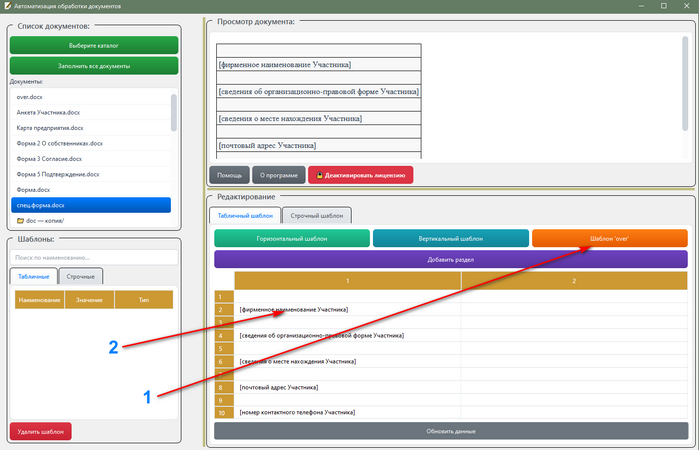The height and width of the screenshot is (450, 699).
Task: Click column header '2' in table
Action: [x=574, y=281]
